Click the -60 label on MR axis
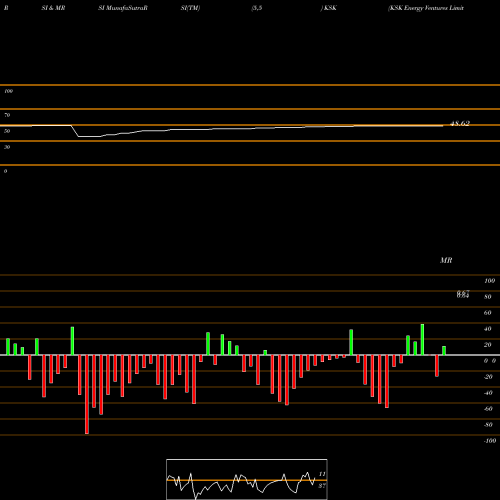 click(488, 409)
